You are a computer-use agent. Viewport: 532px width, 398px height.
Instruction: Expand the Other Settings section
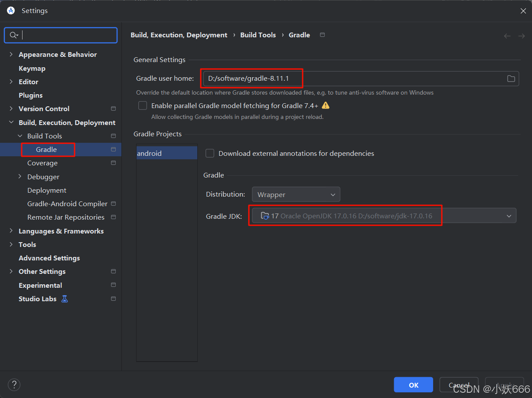pyautogui.click(x=11, y=271)
